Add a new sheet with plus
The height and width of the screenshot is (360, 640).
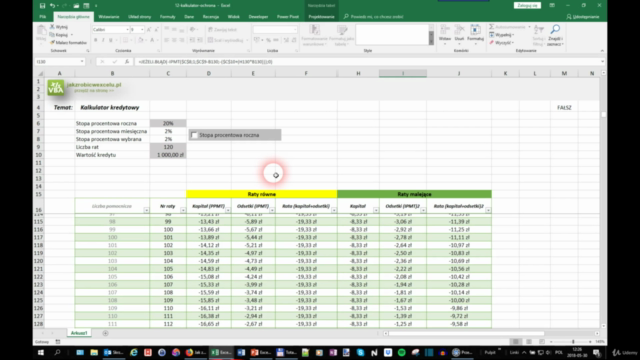(105, 333)
